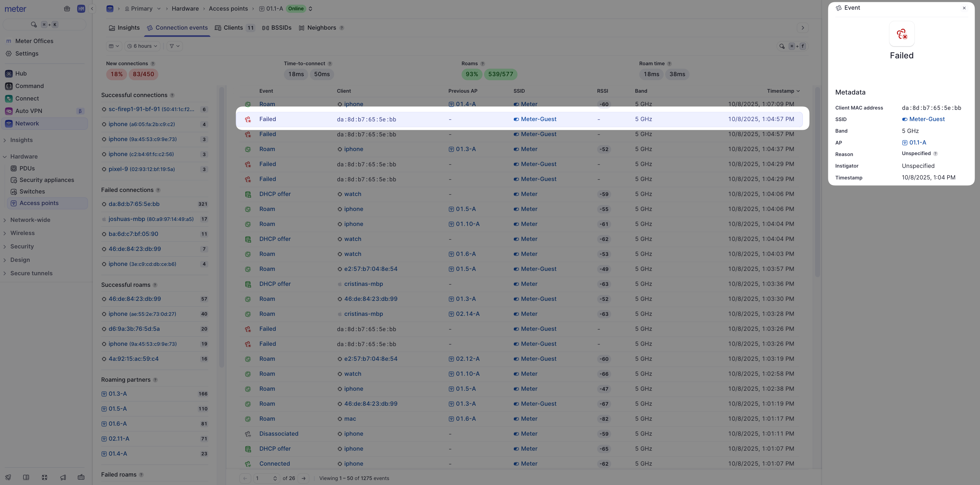The image size is (980, 485).
Task: Open the table columns dropdown
Action: (x=114, y=46)
